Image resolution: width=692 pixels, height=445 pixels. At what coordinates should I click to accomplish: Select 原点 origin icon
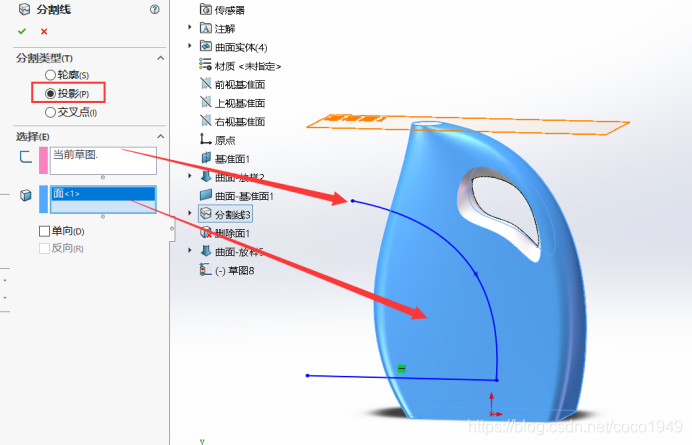click(x=206, y=139)
